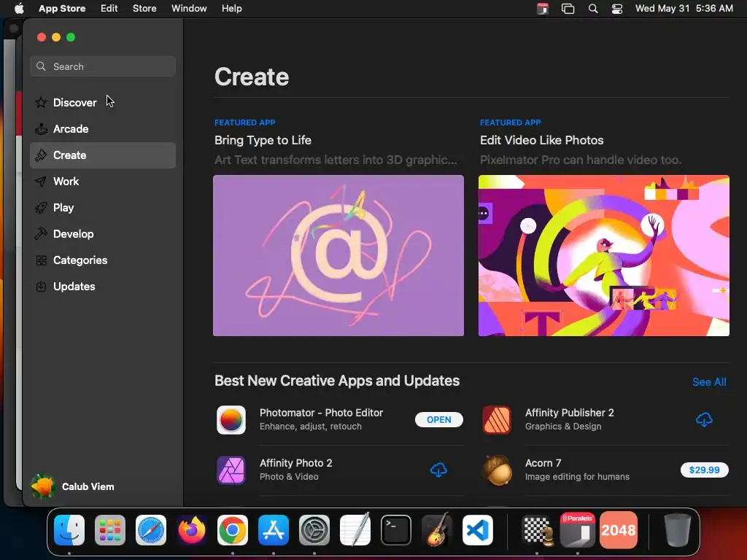Open the Apple menu
The image size is (747, 560).
click(x=19, y=9)
